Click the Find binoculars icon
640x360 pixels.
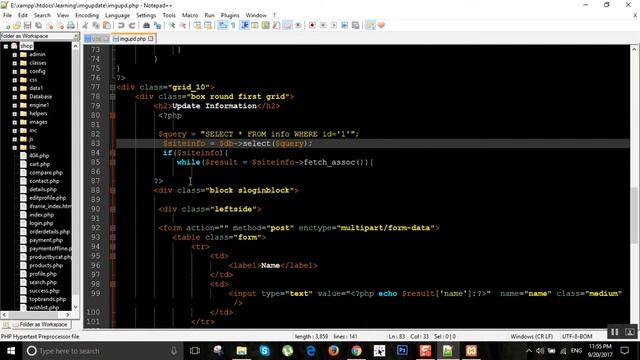(146, 26)
